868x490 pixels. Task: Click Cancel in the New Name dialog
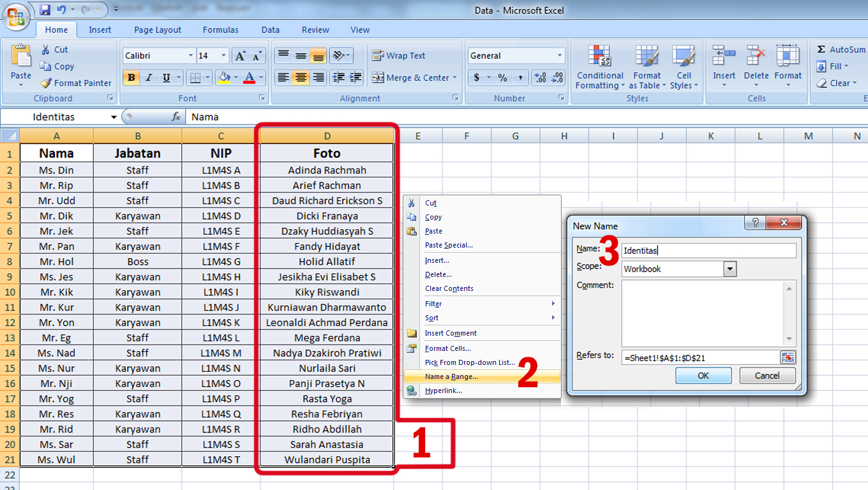click(767, 376)
